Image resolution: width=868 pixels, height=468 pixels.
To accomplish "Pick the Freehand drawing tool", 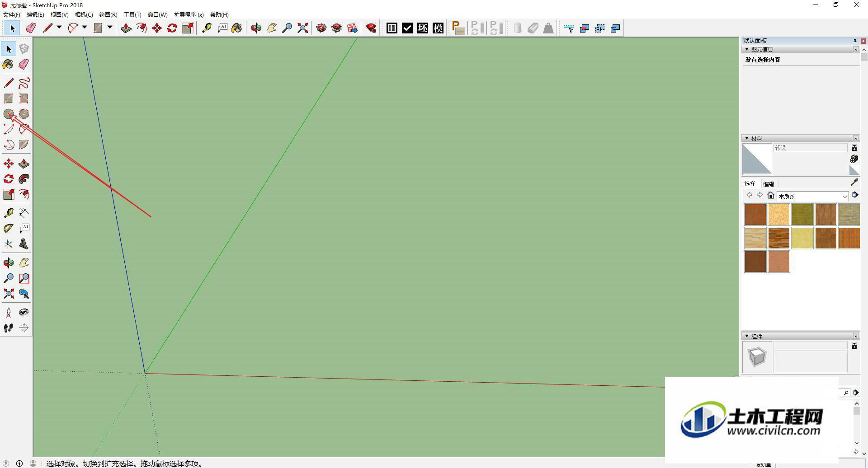I will point(24,83).
